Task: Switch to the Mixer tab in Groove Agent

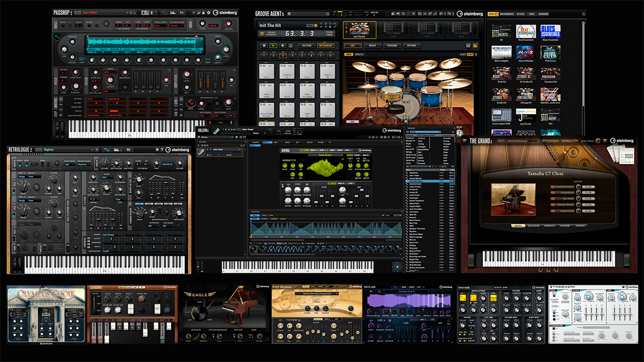Action: 372,46
